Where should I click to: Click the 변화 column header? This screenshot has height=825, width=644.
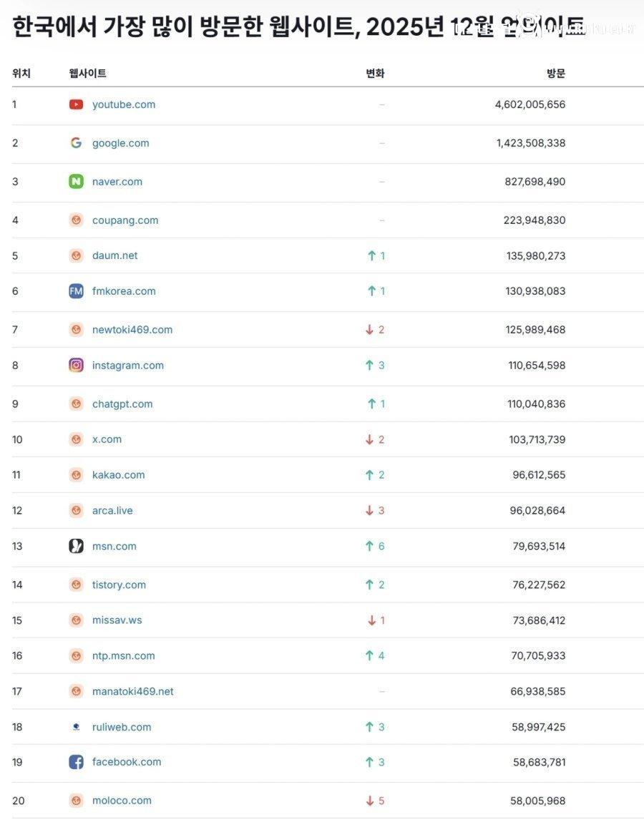[x=375, y=74]
